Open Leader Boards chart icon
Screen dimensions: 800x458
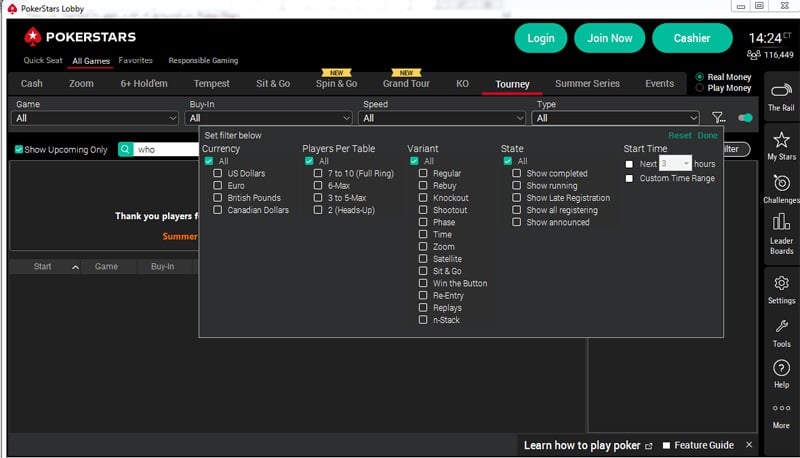pyautogui.click(x=781, y=222)
